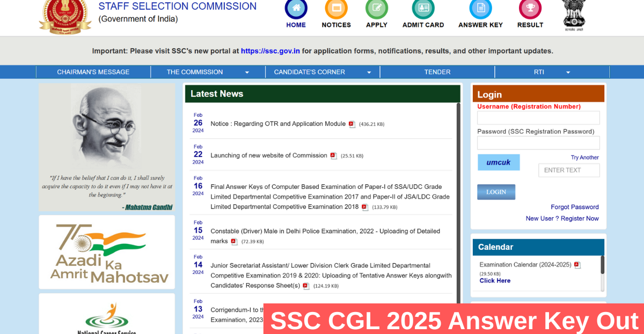The image size is (644, 334).
Task: Select CHAIRMAN'S MESSAGE in the navigation bar
Action: pos(93,71)
